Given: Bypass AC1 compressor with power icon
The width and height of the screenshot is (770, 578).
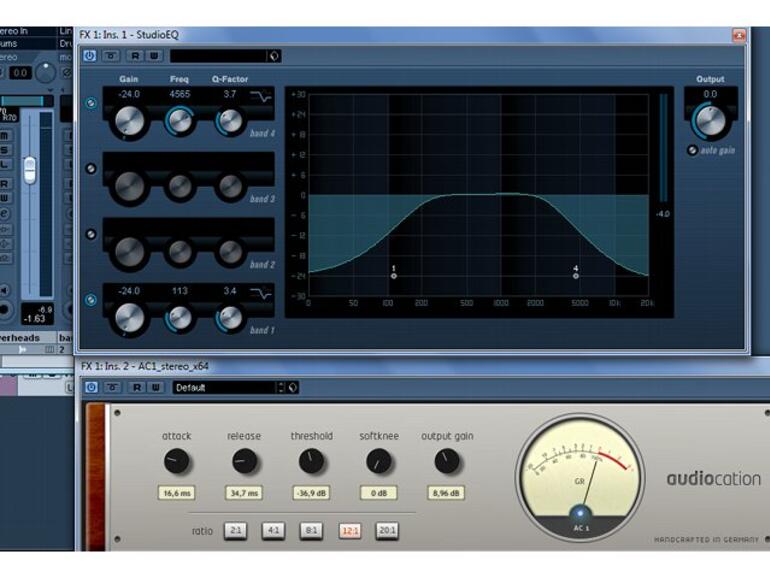Looking at the screenshot, I should click(91, 387).
